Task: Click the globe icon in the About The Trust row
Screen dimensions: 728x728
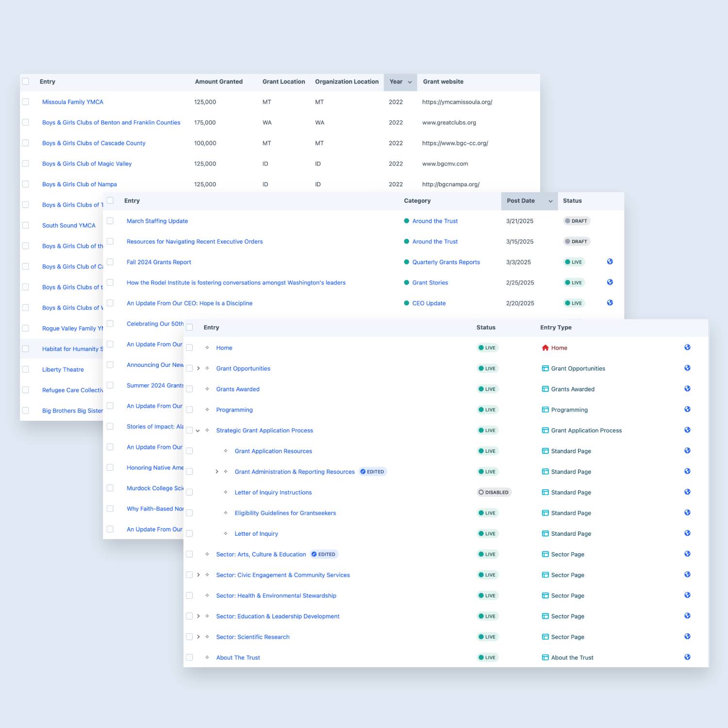Action: point(687,657)
